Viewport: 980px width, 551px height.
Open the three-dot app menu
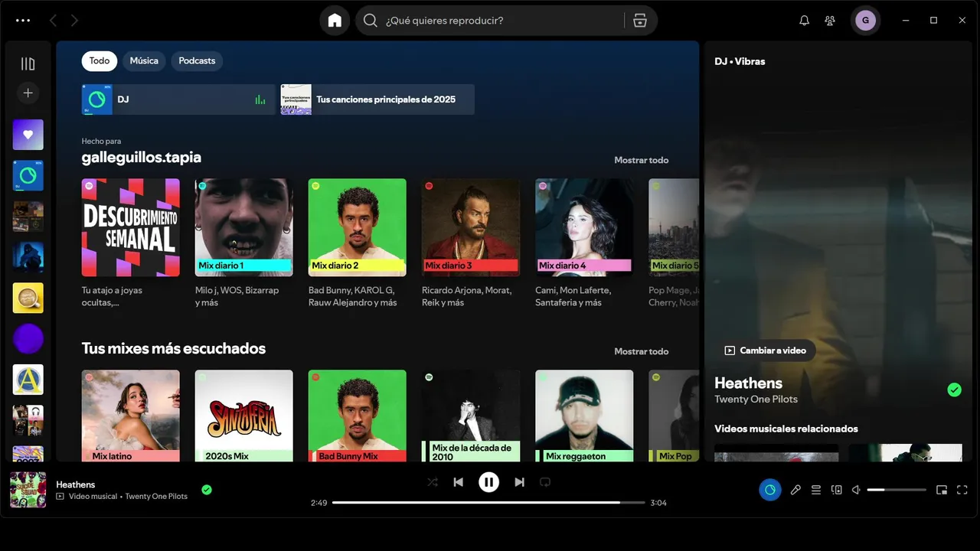[x=23, y=21]
